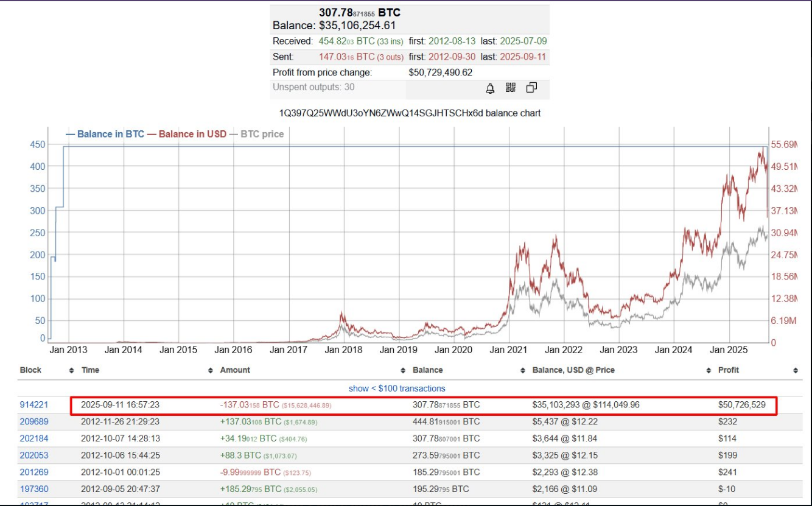Sort the table by Amount column header
812x506 pixels.
(235, 370)
